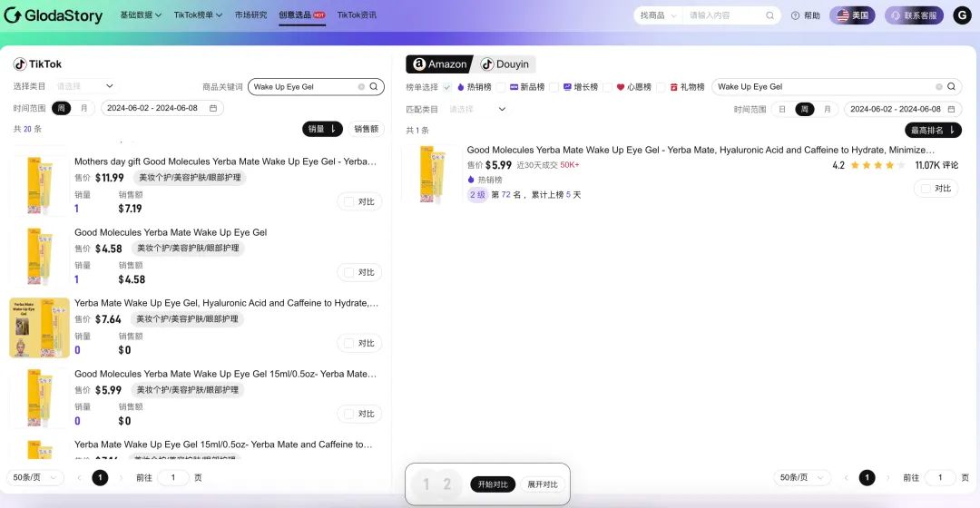Go to next page in Amazon pagination
Screen dimensions: 980x508
[x=887, y=478]
